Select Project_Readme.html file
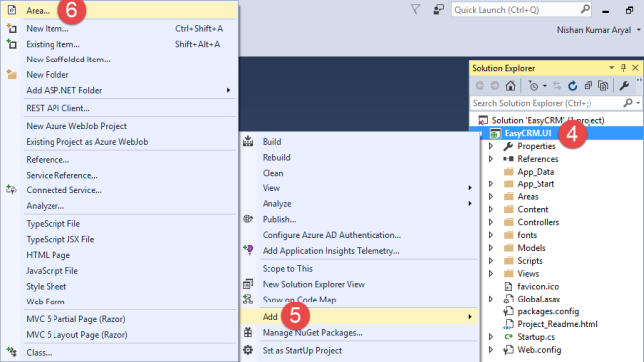The width and height of the screenshot is (644, 362). (558, 324)
